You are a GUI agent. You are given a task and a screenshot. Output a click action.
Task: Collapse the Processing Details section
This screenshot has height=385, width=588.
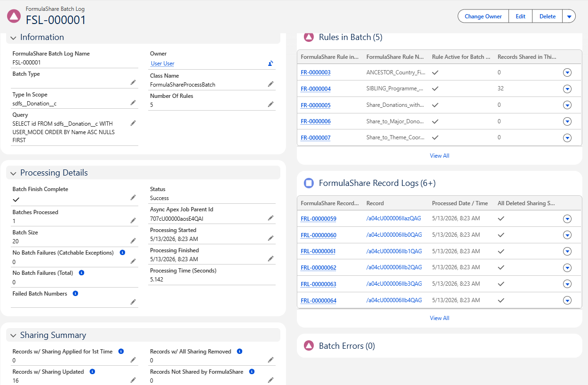[12, 173]
